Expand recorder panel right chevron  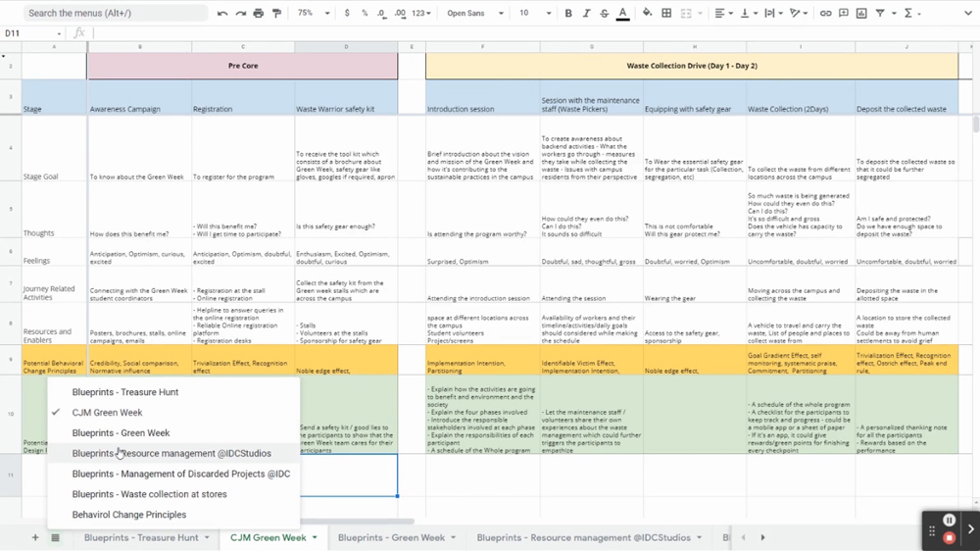pyautogui.click(x=970, y=529)
